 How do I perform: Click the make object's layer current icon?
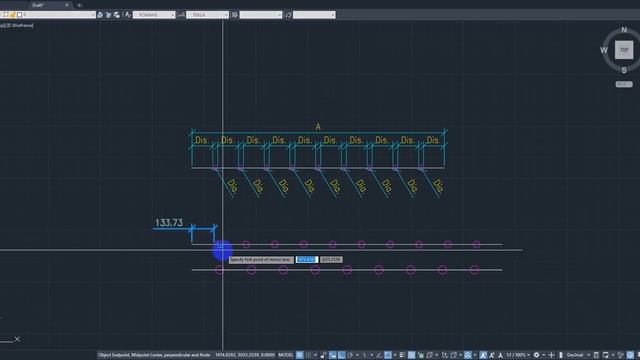point(100,15)
